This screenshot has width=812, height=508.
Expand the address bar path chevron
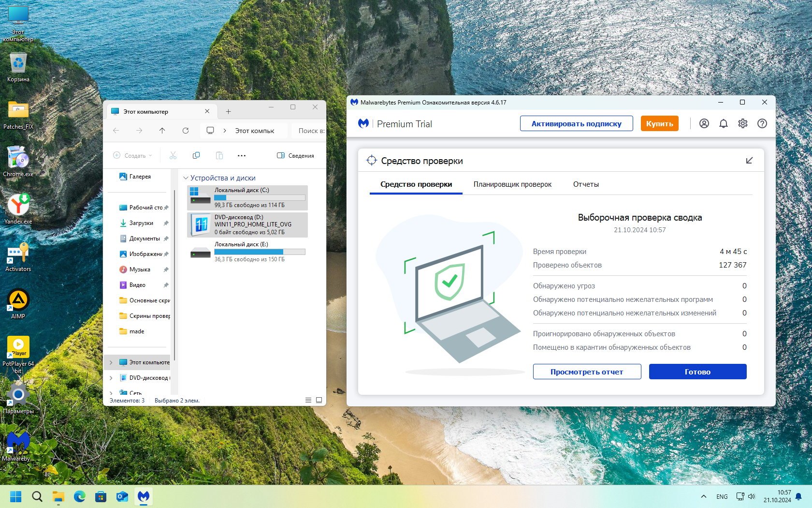tap(225, 131)
